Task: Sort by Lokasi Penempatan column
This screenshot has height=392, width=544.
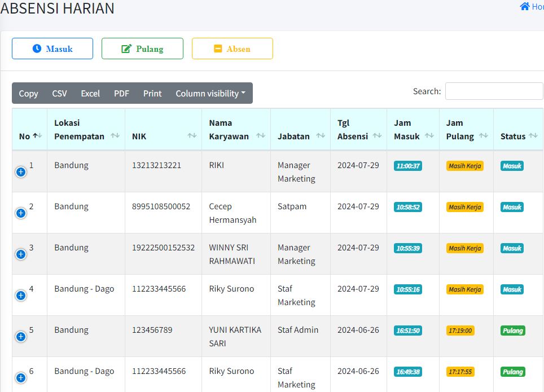Action: [x=86, y=129]
